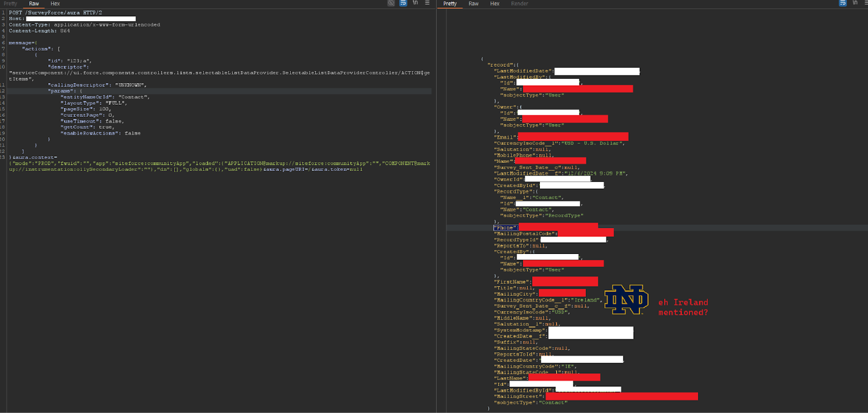
Task: Click the "sobjectType":"Contact" line
Action: coord(530,403)
